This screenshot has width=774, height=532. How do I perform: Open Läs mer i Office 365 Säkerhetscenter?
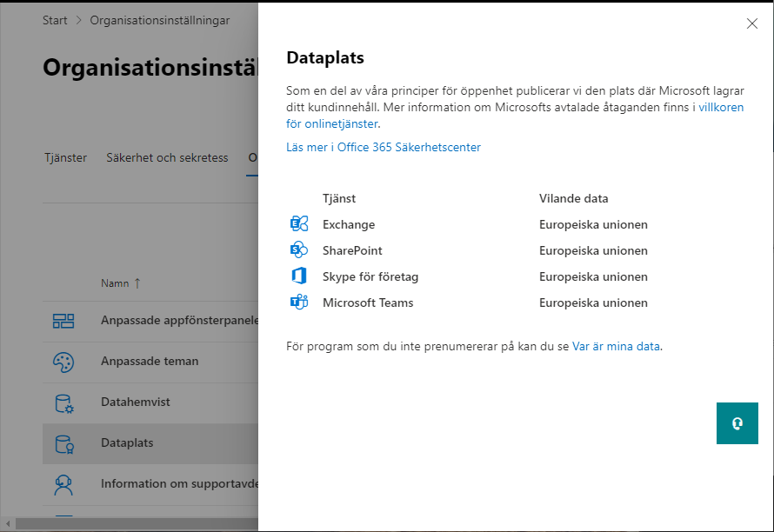click(x=384, y=148)
